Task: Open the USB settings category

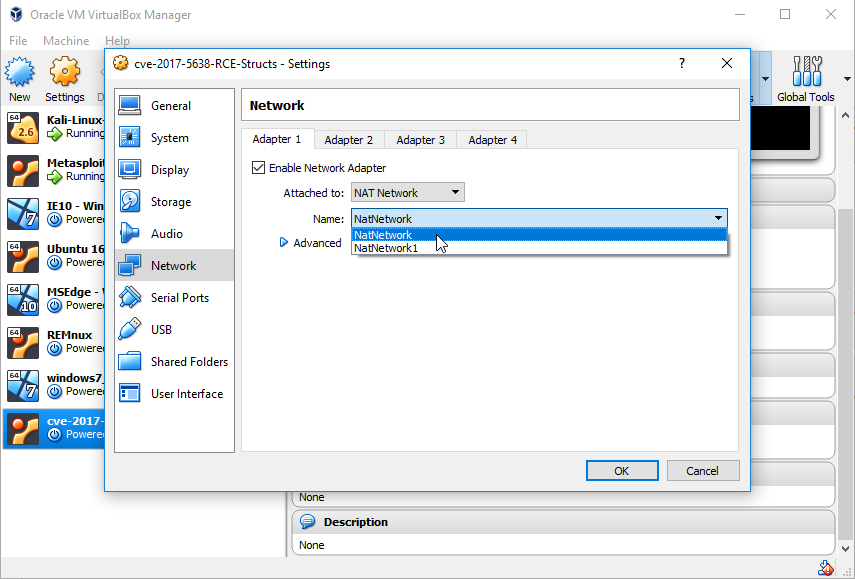Action: pyautogui.click(x=174, y=329)
